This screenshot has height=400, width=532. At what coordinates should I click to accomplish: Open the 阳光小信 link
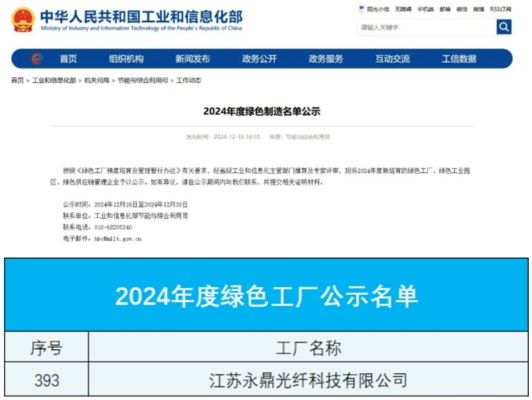tap(378, 9)
